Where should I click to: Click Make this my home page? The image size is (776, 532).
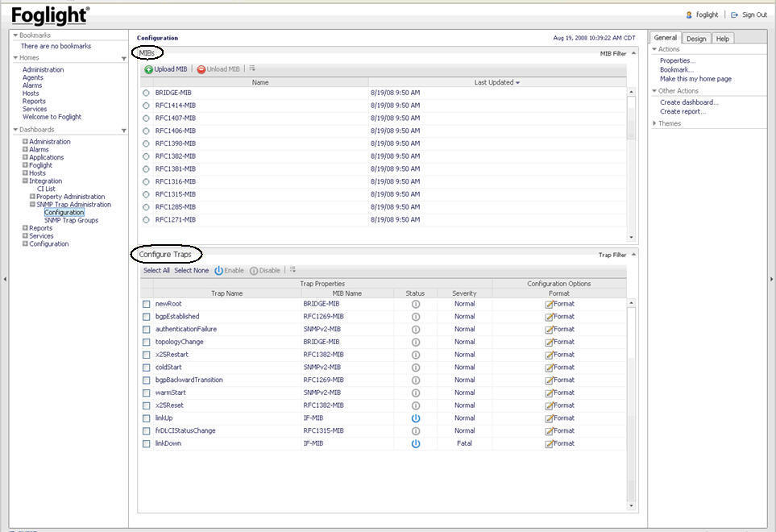pos(695,79)
